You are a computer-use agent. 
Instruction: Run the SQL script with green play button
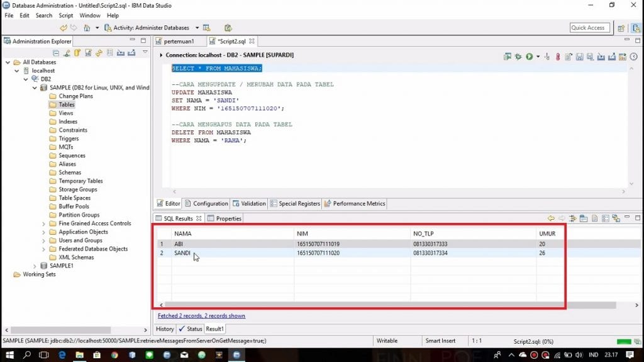click(x=529, y=57)
